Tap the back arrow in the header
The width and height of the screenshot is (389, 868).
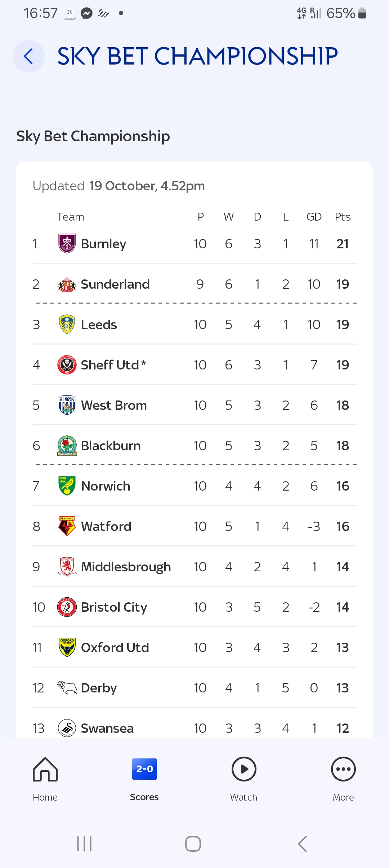[x=28, y=56]
